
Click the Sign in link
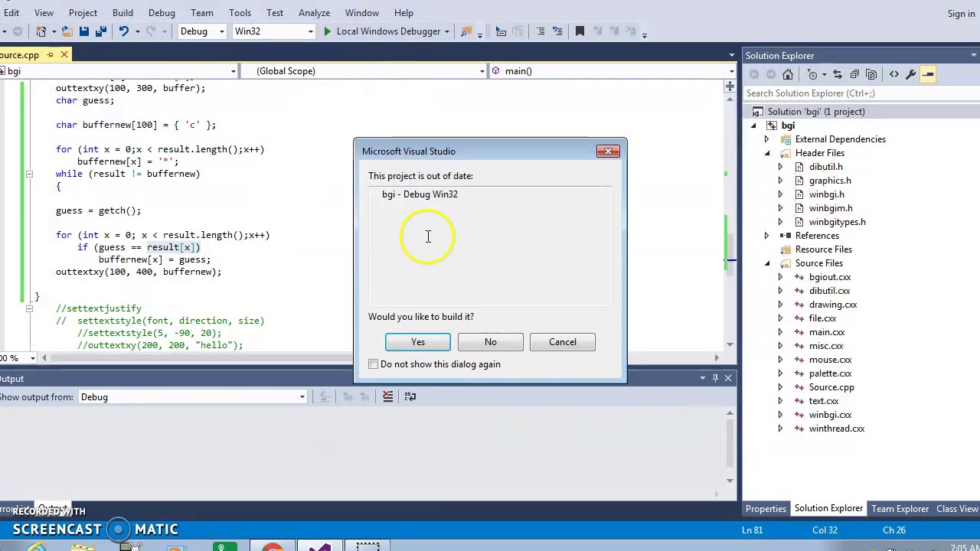click(961, 13)
